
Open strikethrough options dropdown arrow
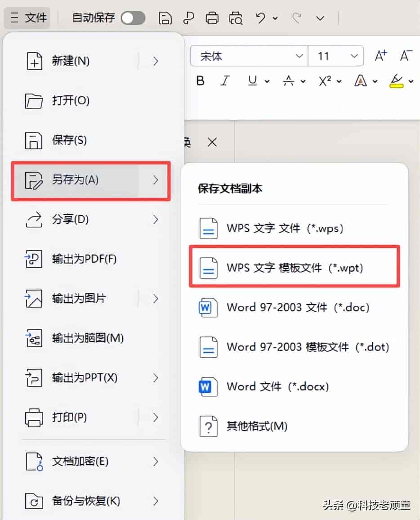[x=303, y=81]
